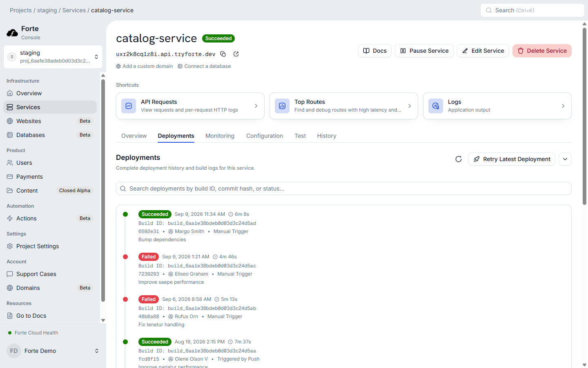The height and width of the screenshot is (368, 588).
Task: Go to Databases in the sidebar
Action: pos(50,135)
